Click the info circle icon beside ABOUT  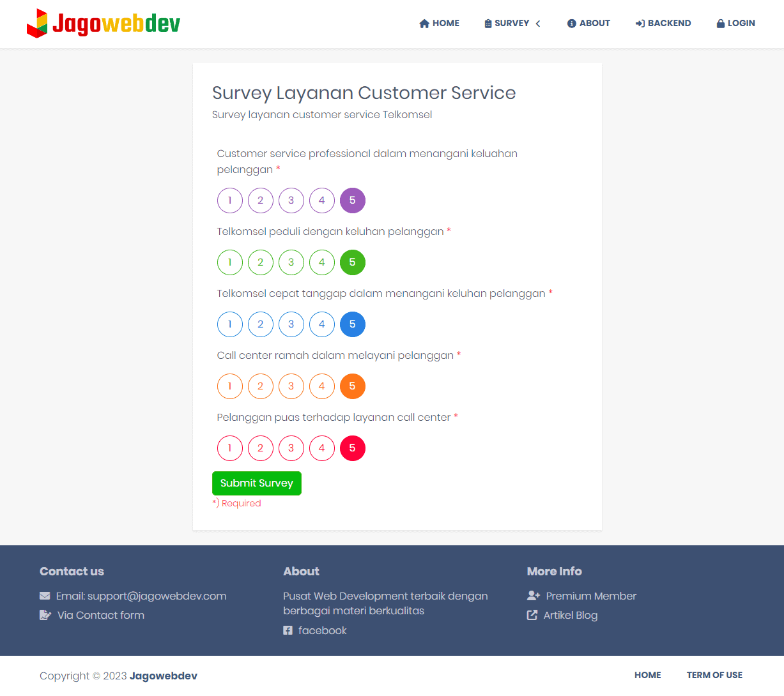tap(572, 24)
